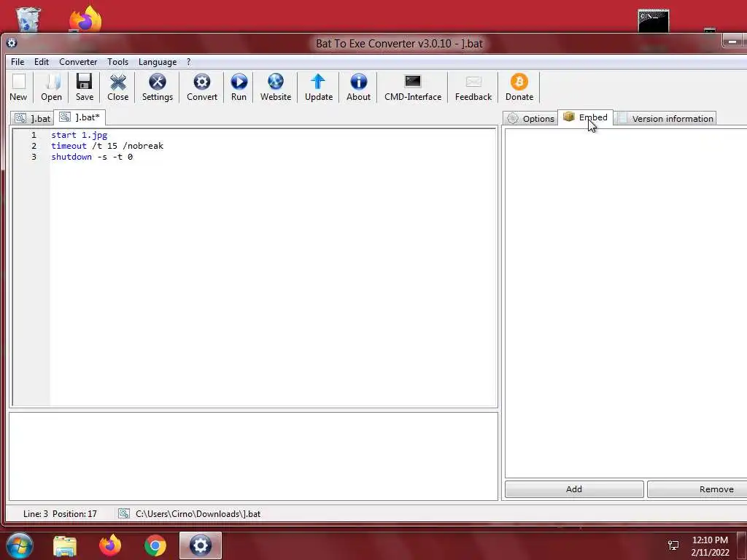Click line number 2 in the gutter
Screen dimensions: 747x560
34,146
